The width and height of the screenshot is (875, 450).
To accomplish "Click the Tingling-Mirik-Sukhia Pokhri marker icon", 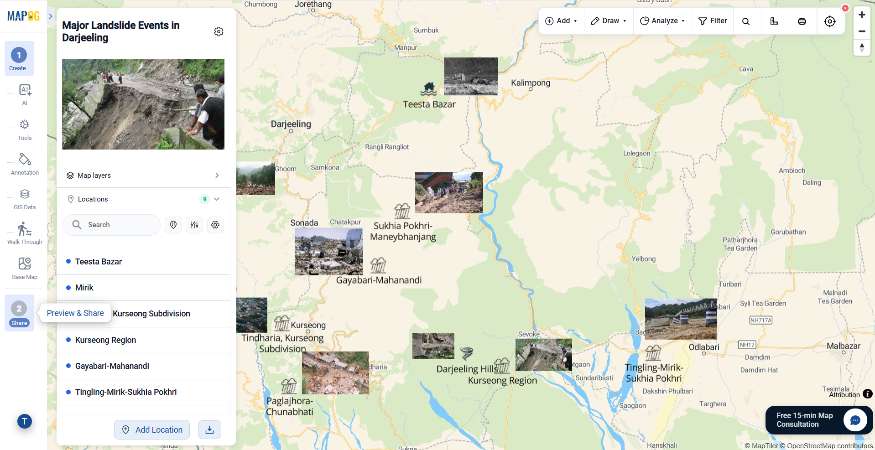I will click(x=653, y=353).
